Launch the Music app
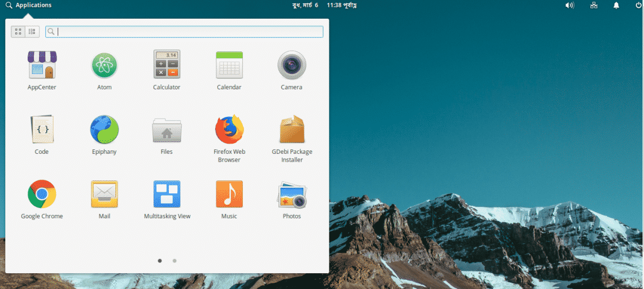 coord(229,194)
